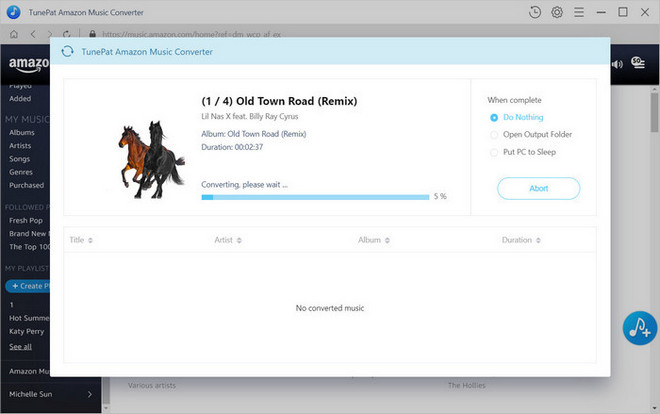Click the No converted music message
660x414 pixels.
[x=330, y=308]
